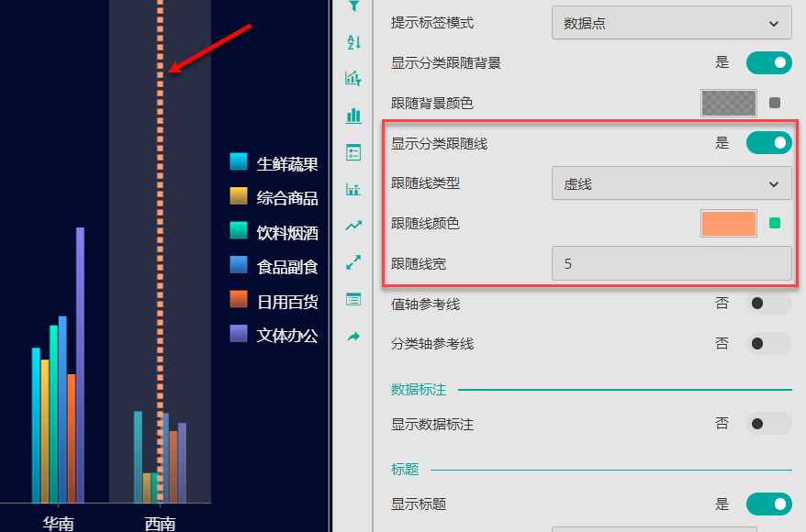Toggle 显示标题 switch

tap(769, 504)
